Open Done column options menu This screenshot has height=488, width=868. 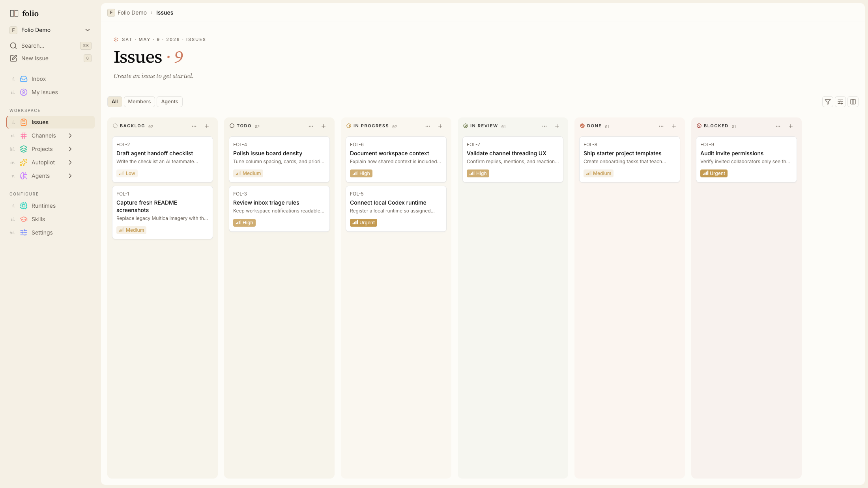tap(661, 126)
